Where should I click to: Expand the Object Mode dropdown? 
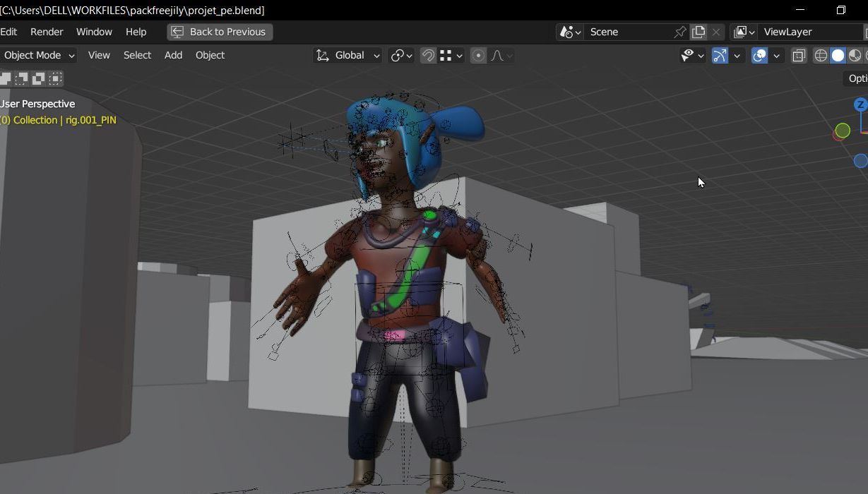pos(38,55)
